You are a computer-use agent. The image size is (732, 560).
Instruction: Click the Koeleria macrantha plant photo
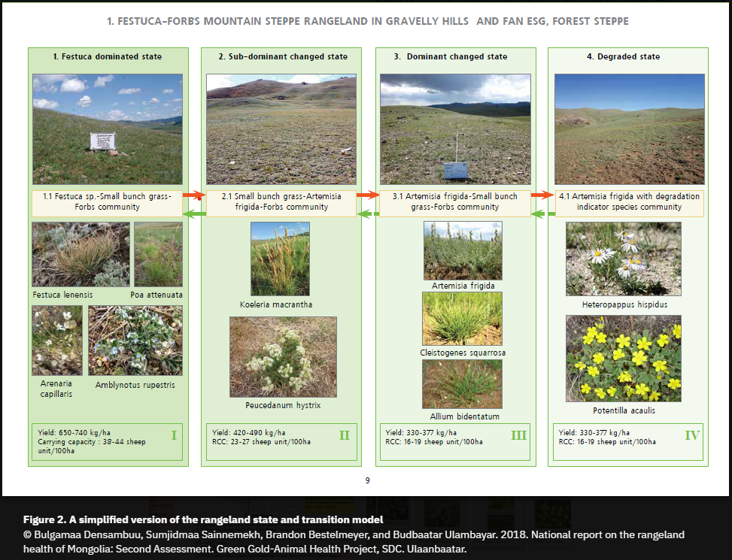(x=279, y=259)
